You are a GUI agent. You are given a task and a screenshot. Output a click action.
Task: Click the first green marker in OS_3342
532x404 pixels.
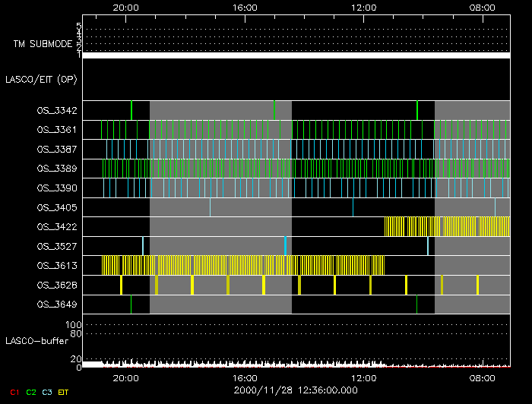click(x=131, y=110)
